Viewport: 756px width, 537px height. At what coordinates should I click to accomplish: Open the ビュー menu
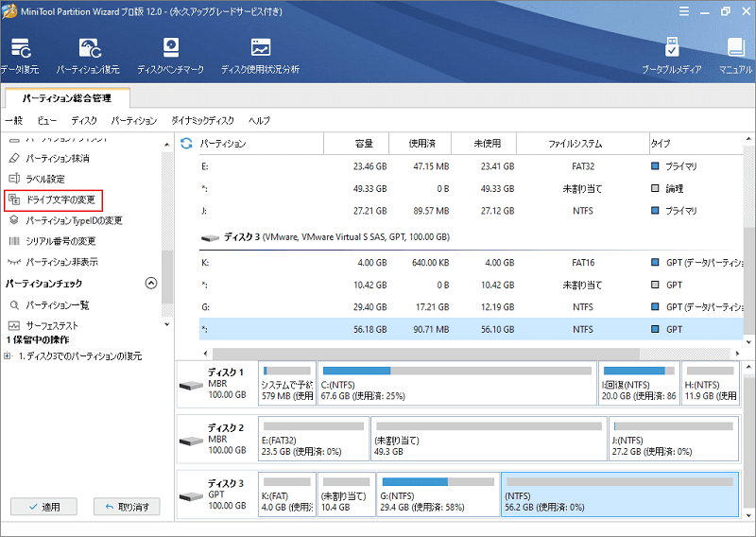[x=47, y=121]
